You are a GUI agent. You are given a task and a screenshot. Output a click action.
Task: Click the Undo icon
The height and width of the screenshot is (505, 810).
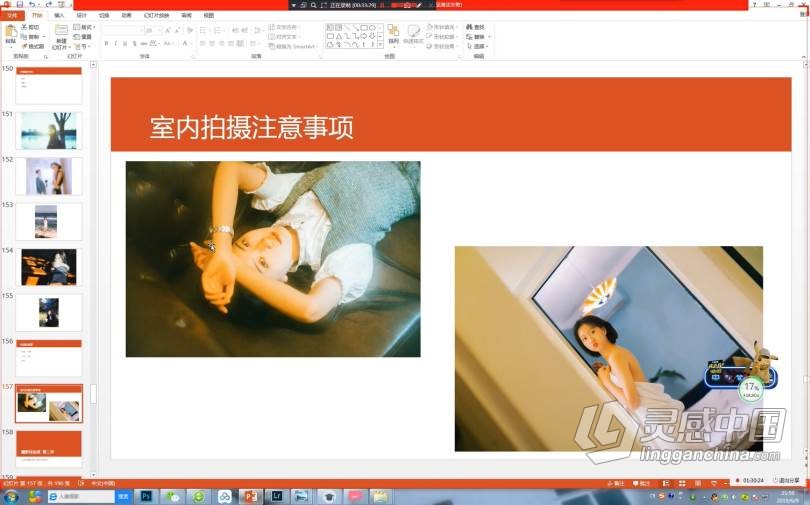tap(32, 4)
